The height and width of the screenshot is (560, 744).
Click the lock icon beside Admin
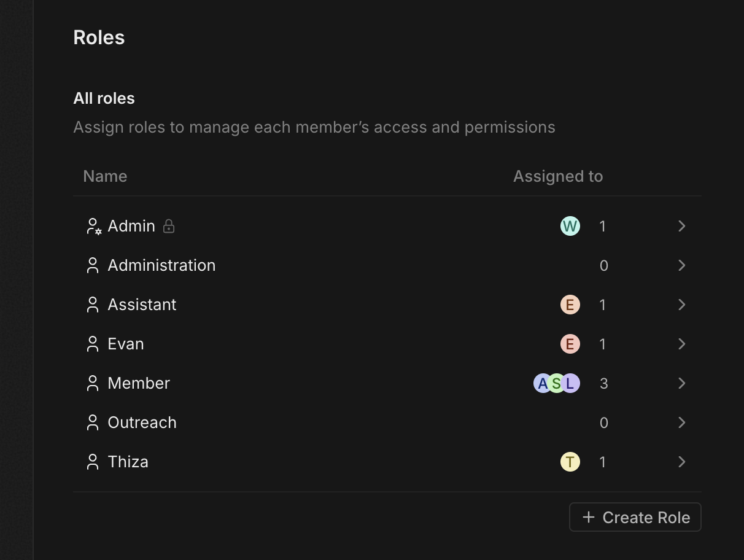(169, 227)
